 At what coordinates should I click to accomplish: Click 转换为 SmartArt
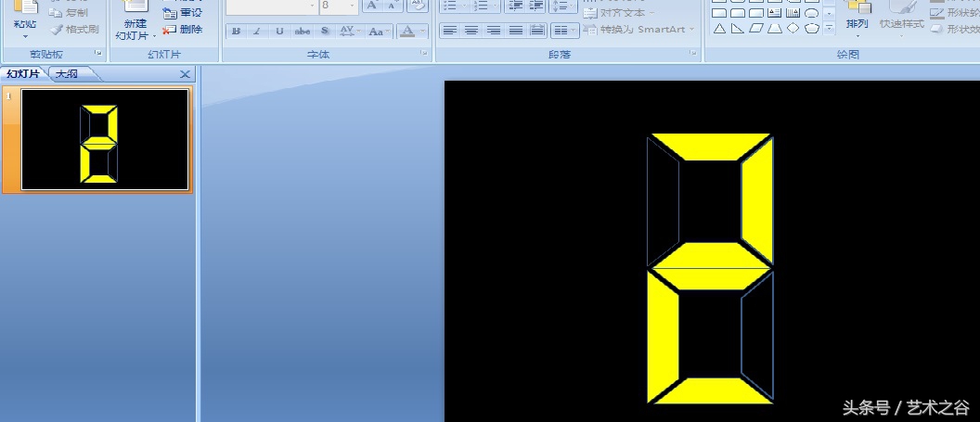pos(638,30)
